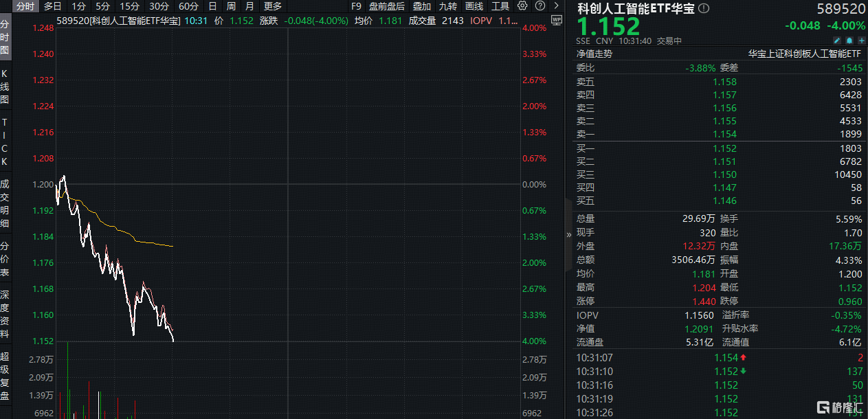Click the pencil edit note icon
Screen dimensions: 868x419
click(x=837, y=41)
